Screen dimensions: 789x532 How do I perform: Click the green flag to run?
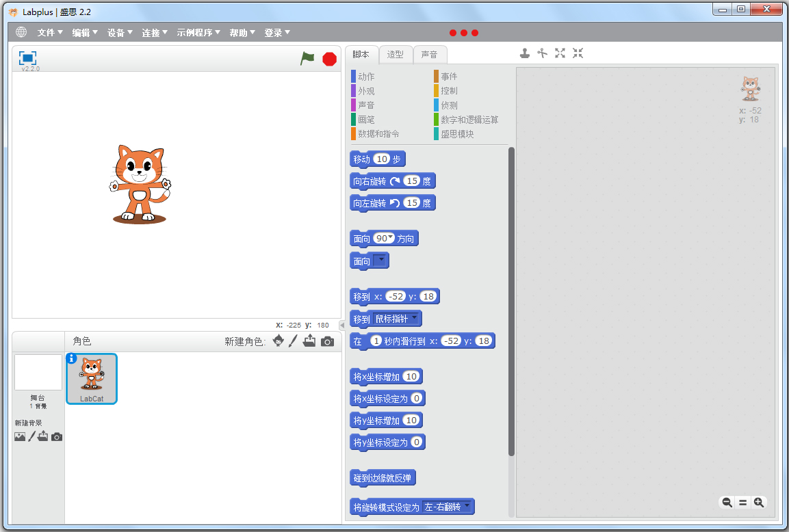[x=307, y=59]
